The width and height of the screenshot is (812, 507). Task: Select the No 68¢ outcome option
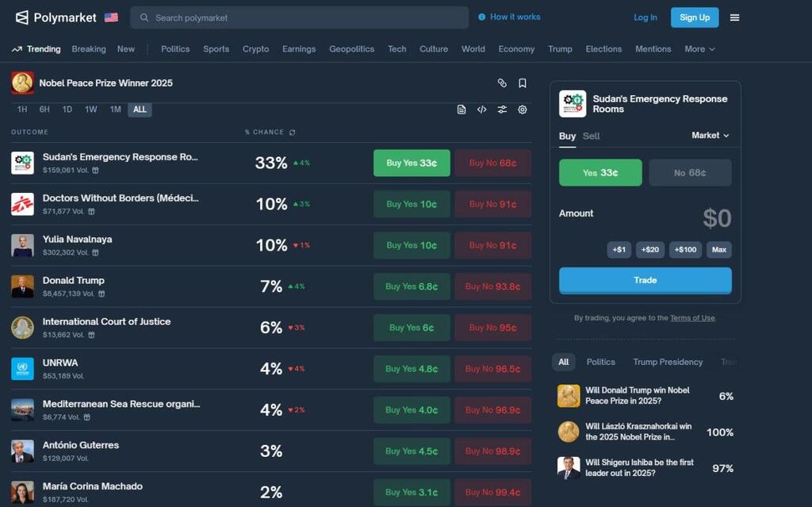coord(690,172)
